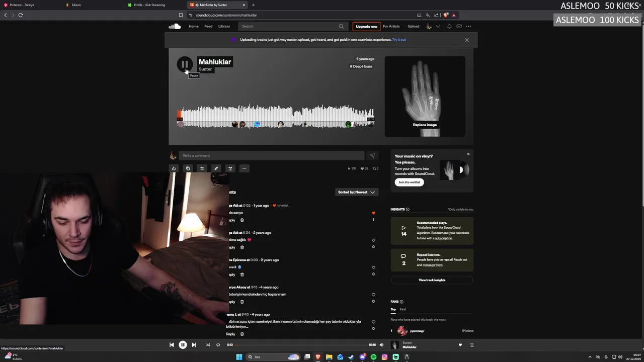Open the Sorted by: Newest dropdown

(x=356, y=192)
